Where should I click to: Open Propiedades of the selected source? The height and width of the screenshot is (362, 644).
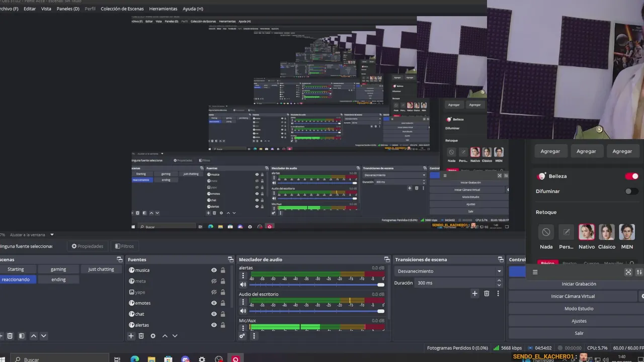(x=88, y=246)
